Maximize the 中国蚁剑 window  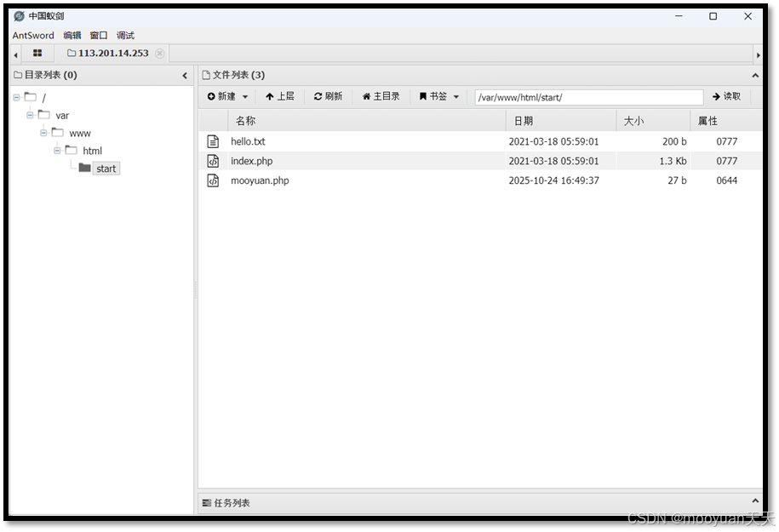coord(713,16)
